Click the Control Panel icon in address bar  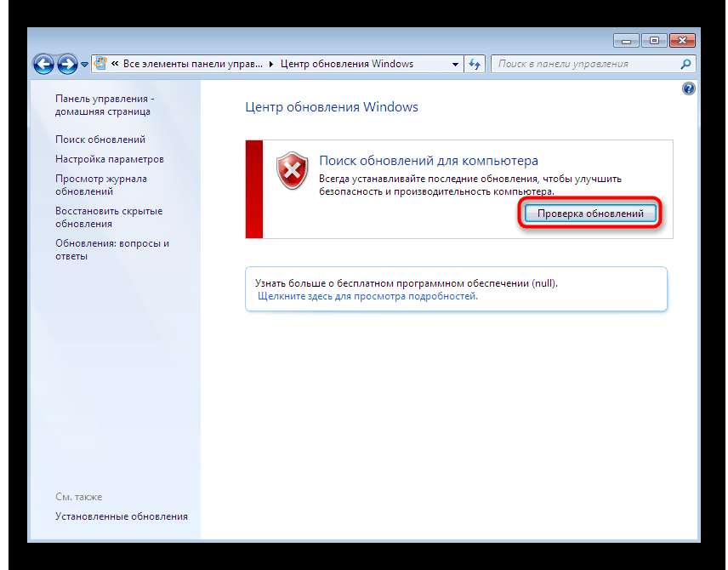100,64
